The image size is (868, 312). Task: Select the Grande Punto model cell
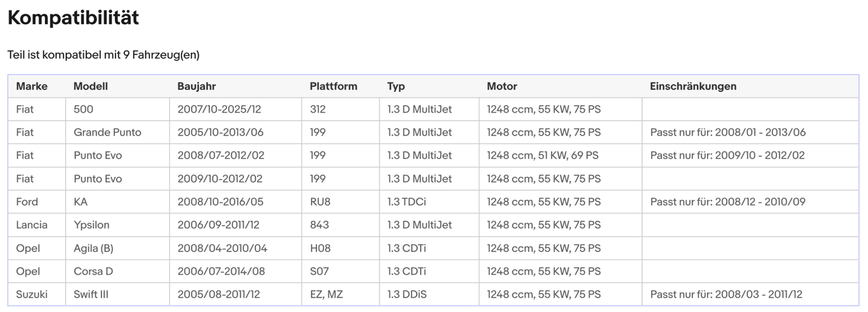[107, 133]
